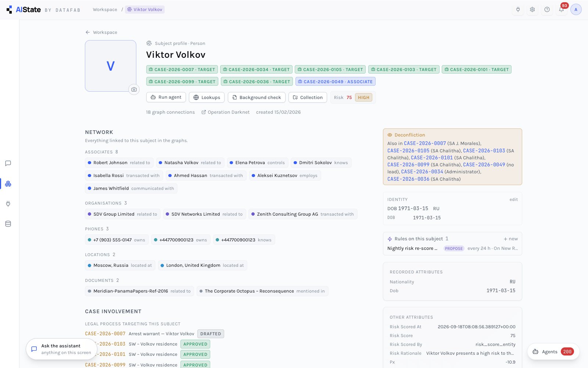Image resolution: width=588 pixels, height=368 pixels.
Task: Click the camera icon on profile photo
Action: point(134,89)
